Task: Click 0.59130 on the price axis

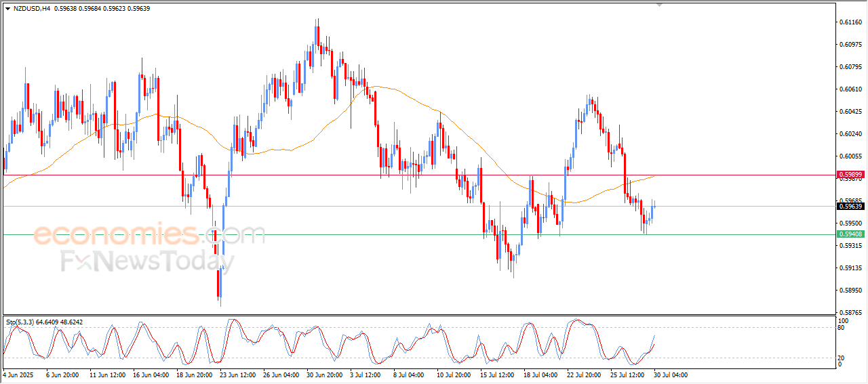Action: (x=850, y=268)
